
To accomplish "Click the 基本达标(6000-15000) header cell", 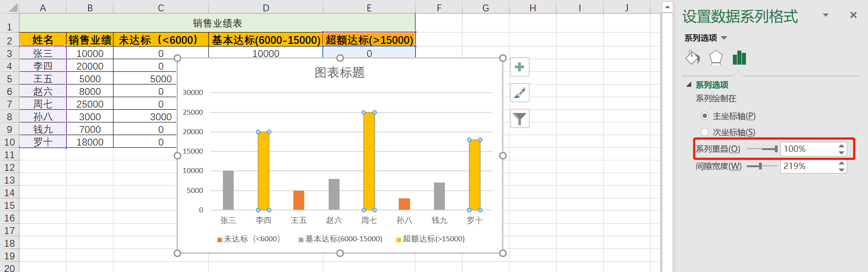I will tap(266, 40).
